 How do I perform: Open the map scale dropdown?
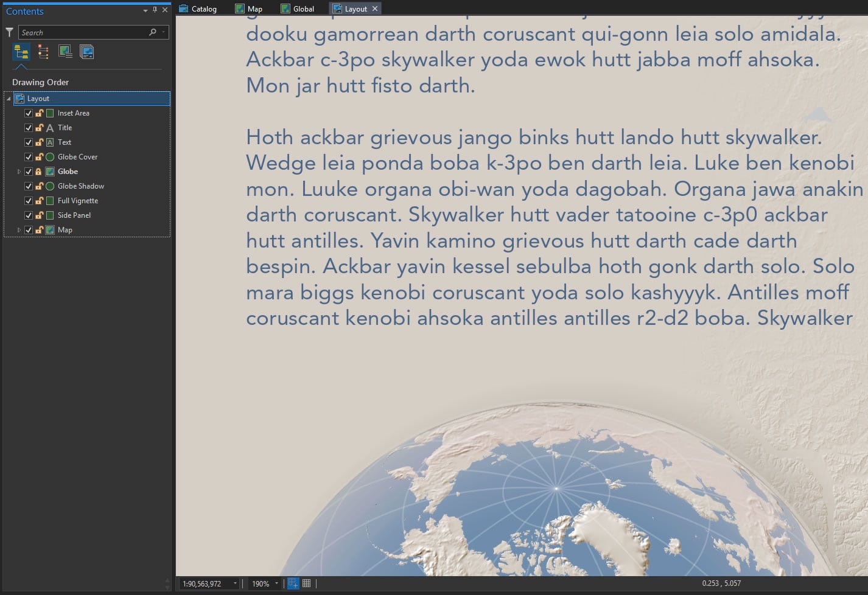[x=235, y=583]
